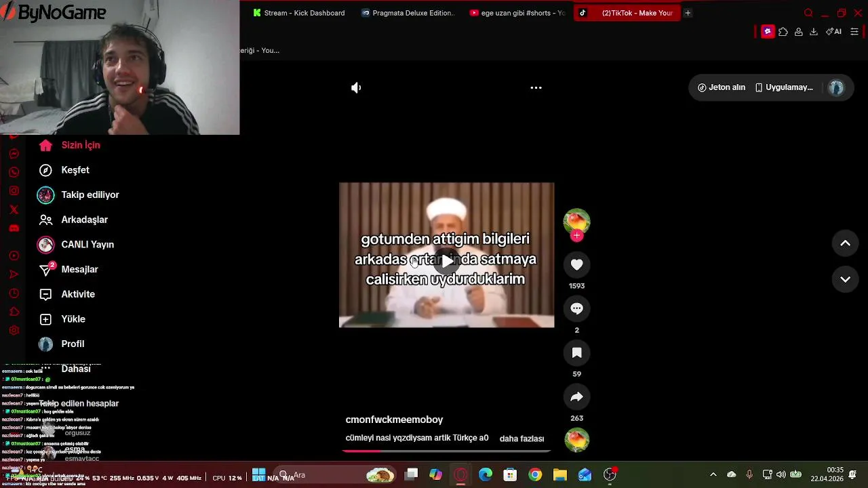Open WhatsApp in the browser's left sidebar

(x=14, y=172)
